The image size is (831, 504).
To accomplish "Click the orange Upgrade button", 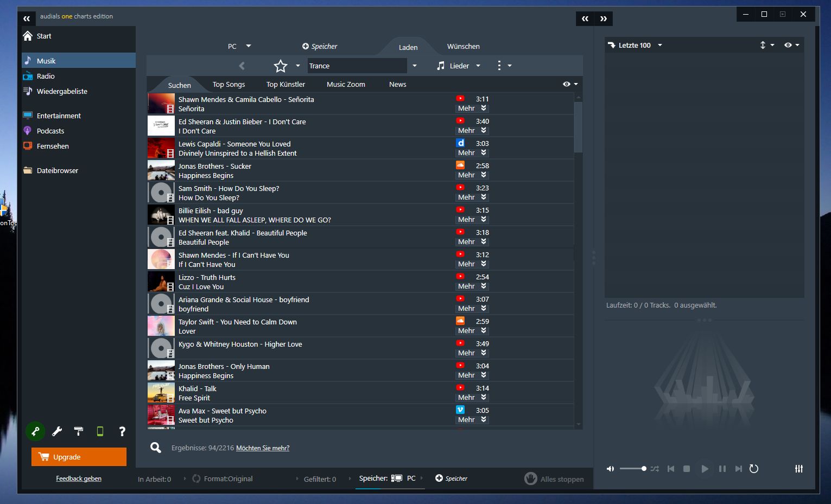I will click(79, 457).
